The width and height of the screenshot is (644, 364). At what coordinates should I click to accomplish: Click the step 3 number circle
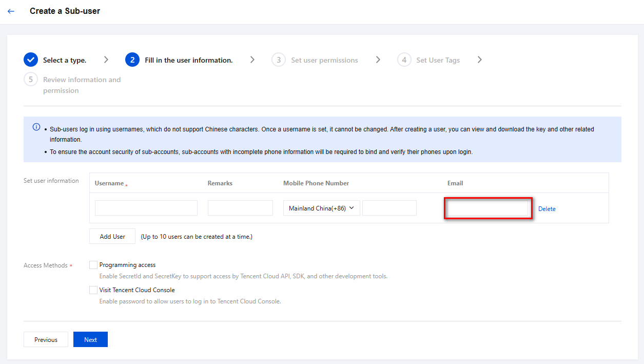point(279,60)
